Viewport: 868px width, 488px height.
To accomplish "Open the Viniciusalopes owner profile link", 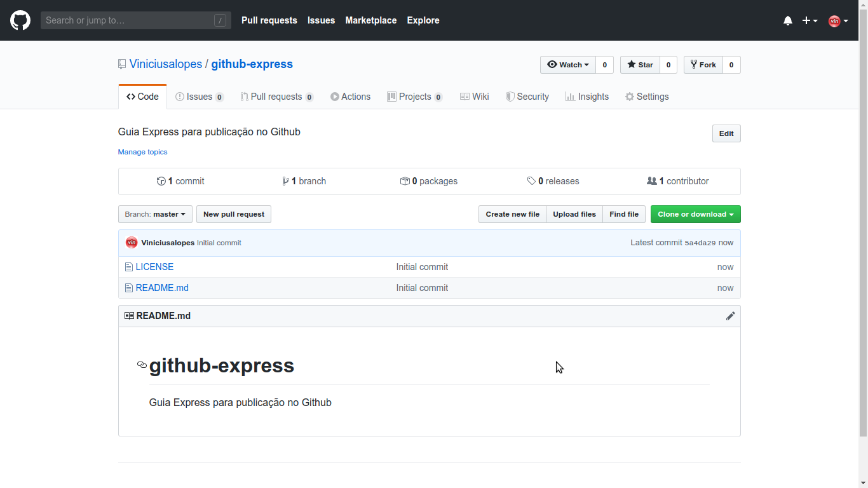I will pos(166,64).
